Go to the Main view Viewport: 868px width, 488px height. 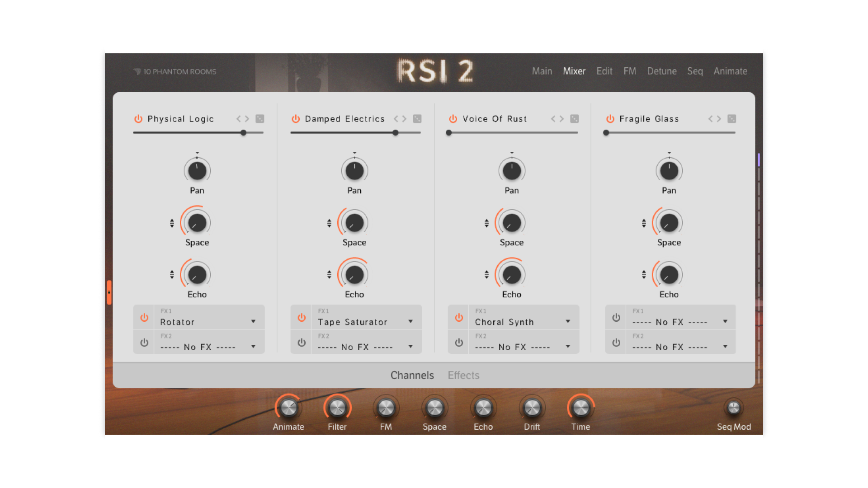click(542, 71)
